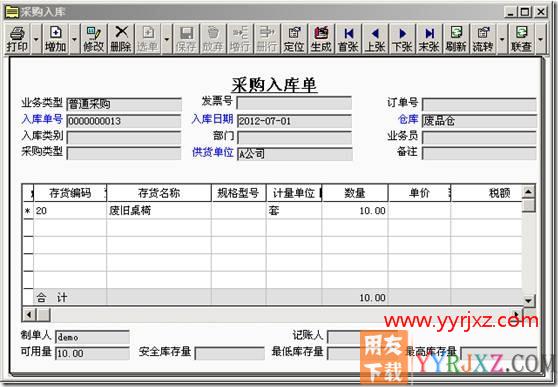Click the 删行 delete row icon

pyautogui.click(x=267, y=39)
